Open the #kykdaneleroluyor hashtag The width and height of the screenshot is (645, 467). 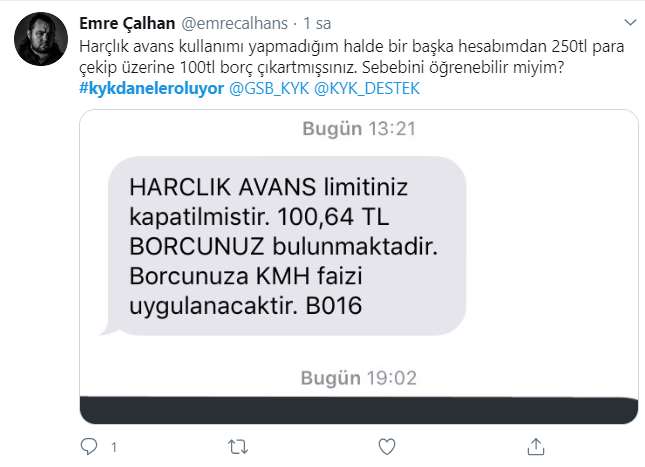[152, 88]
